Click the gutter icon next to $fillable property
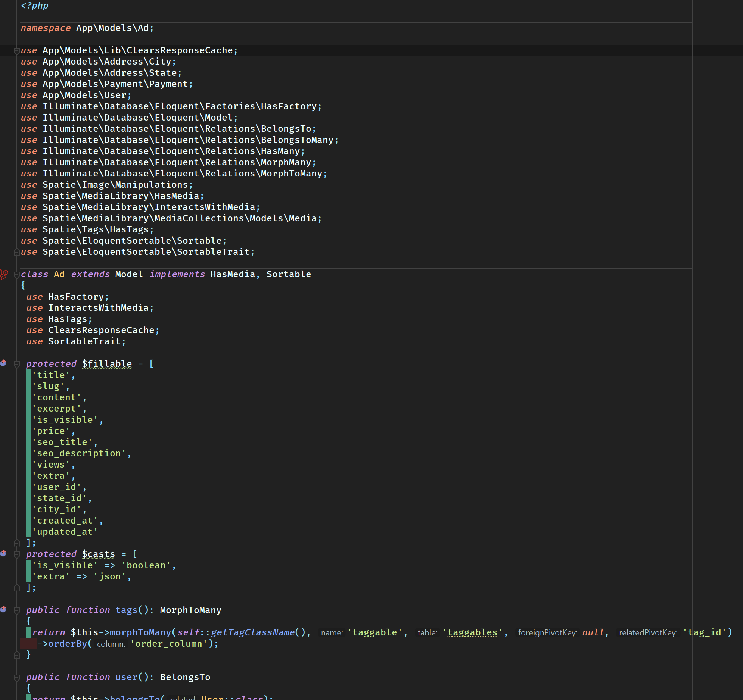This screenshot has height=700, width=743. 4,362
